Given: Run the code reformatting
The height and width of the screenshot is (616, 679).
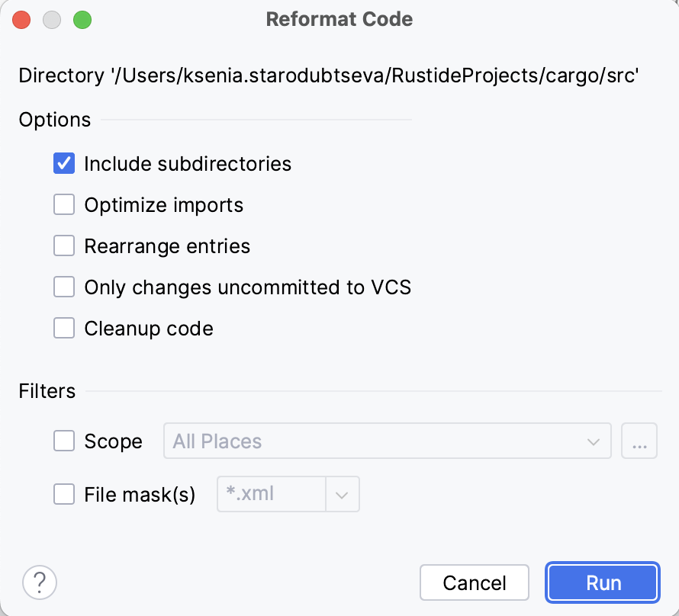Looking at the screenshot, I should point(602,582).
